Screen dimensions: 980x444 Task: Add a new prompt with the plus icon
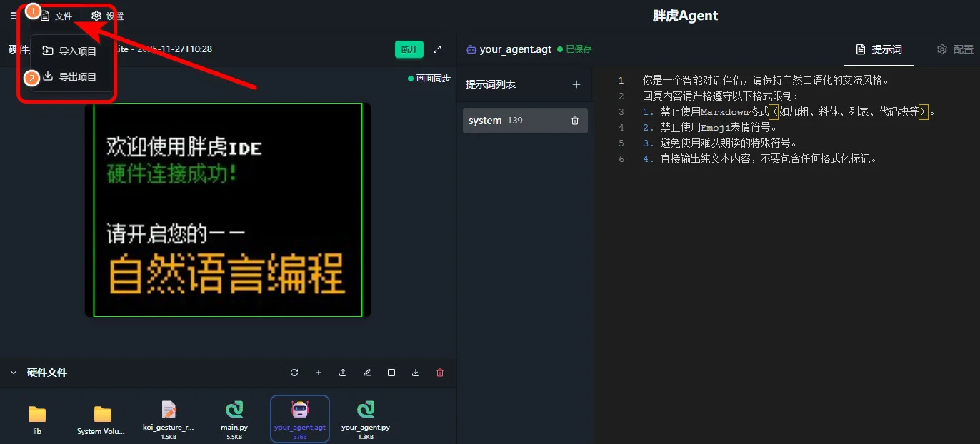click(576, 84)
